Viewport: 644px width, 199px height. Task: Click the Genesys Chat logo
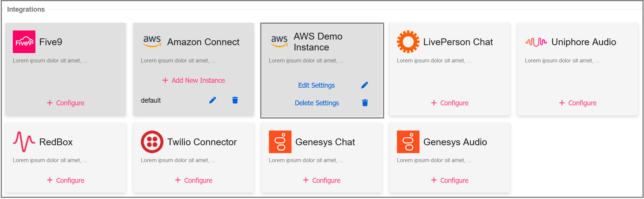point(280,142)
